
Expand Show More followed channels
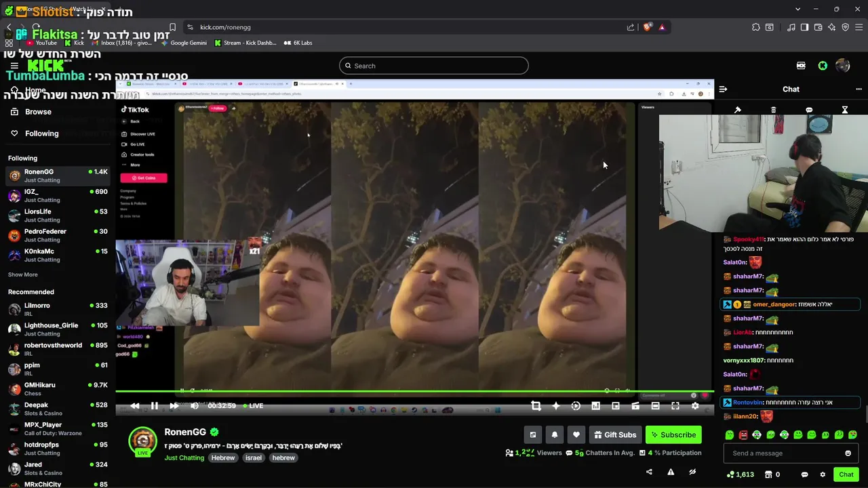(22, 274)
